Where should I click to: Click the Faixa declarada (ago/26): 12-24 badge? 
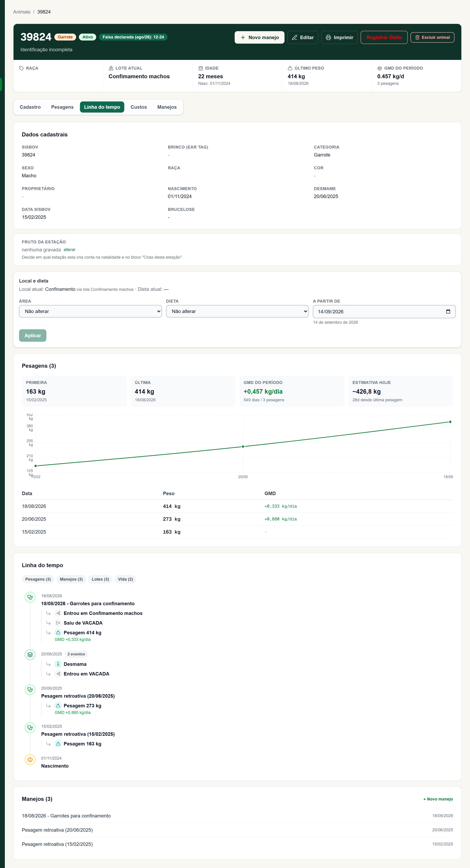[133, 37]
